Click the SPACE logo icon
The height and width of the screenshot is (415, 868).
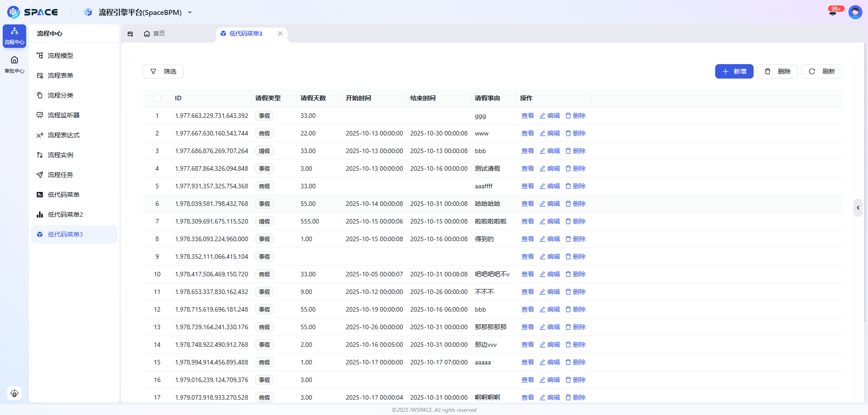point(13,12)
